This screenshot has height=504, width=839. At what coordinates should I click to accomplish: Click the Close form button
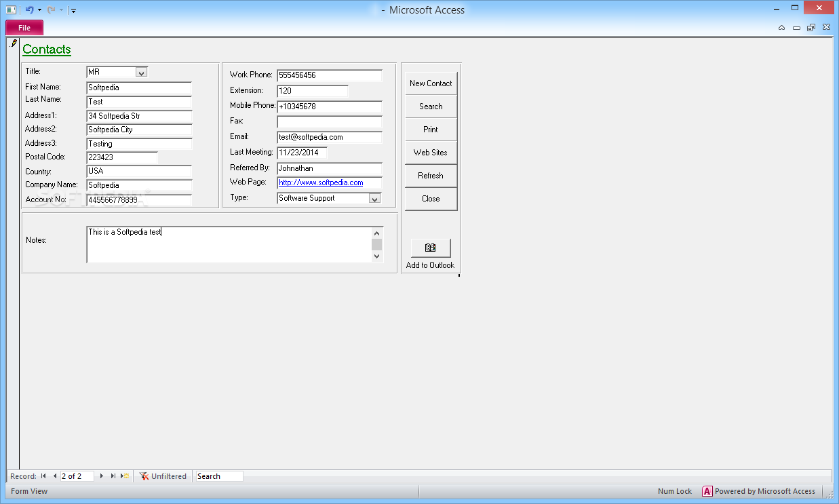point(431,199)
